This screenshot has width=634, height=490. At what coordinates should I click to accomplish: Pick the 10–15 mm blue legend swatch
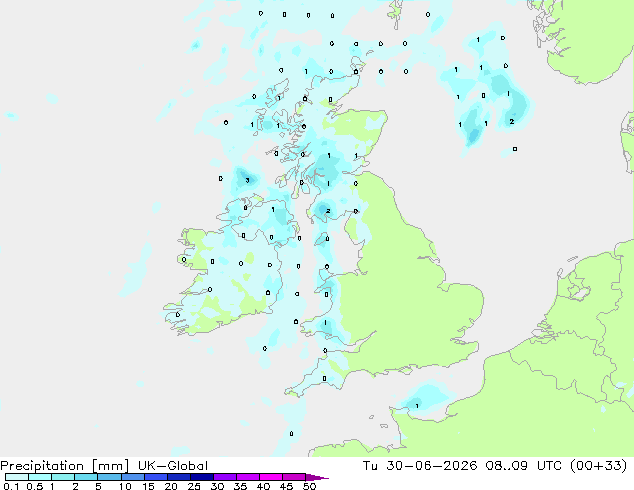coord(132,477)
